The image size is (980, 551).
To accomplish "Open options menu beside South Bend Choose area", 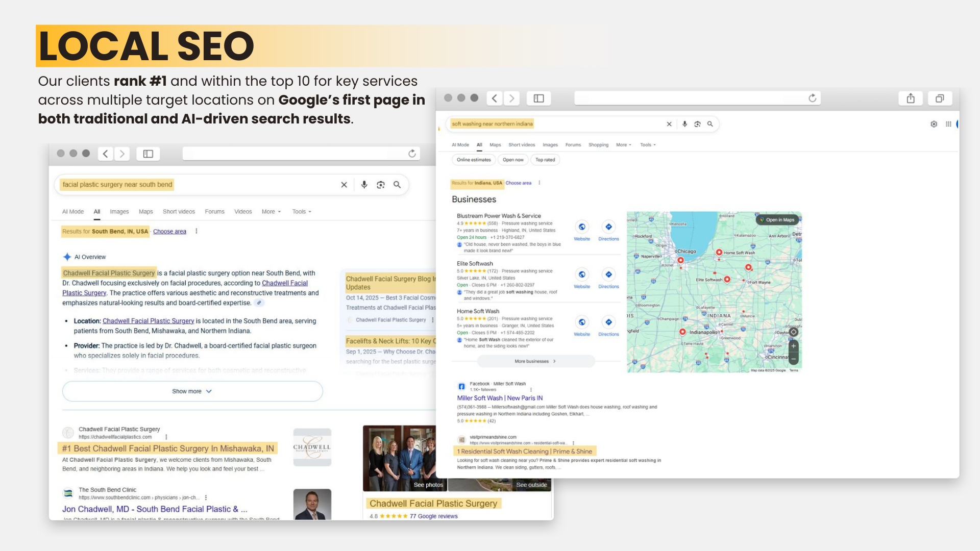I will (197, 231).
